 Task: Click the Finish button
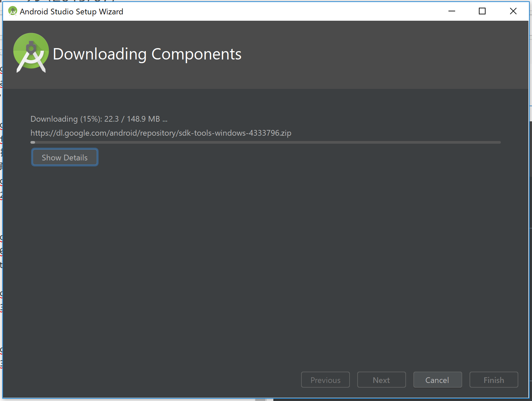(494, 380)
